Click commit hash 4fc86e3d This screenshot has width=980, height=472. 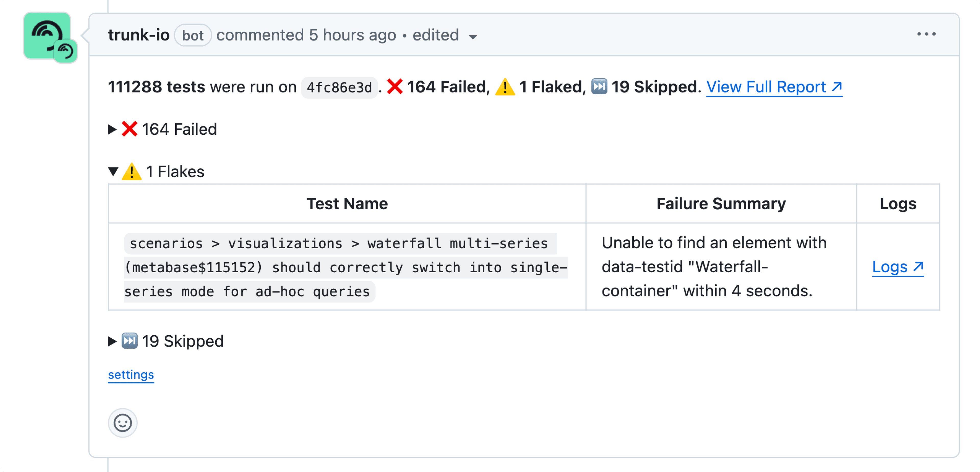[339, 87]
